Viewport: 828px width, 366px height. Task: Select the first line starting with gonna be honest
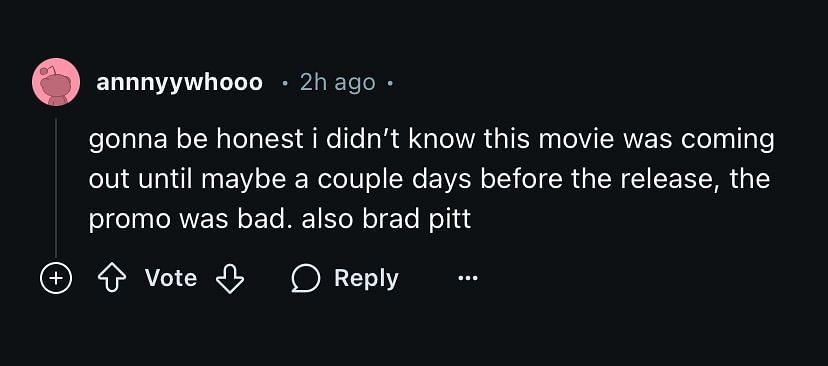pos(431,140)
